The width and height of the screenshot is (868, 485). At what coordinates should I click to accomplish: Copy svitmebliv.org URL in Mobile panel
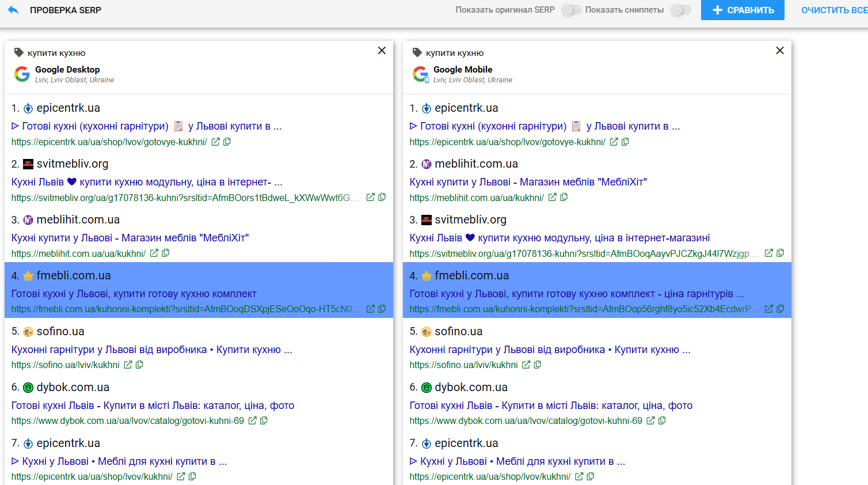pyautogui.click(x=780, y=253)
